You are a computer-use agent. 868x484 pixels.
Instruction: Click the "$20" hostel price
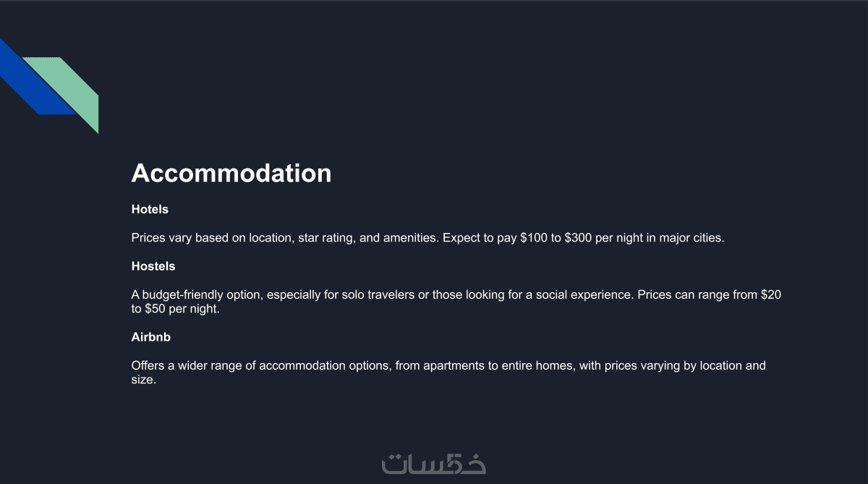click(771, 295)
